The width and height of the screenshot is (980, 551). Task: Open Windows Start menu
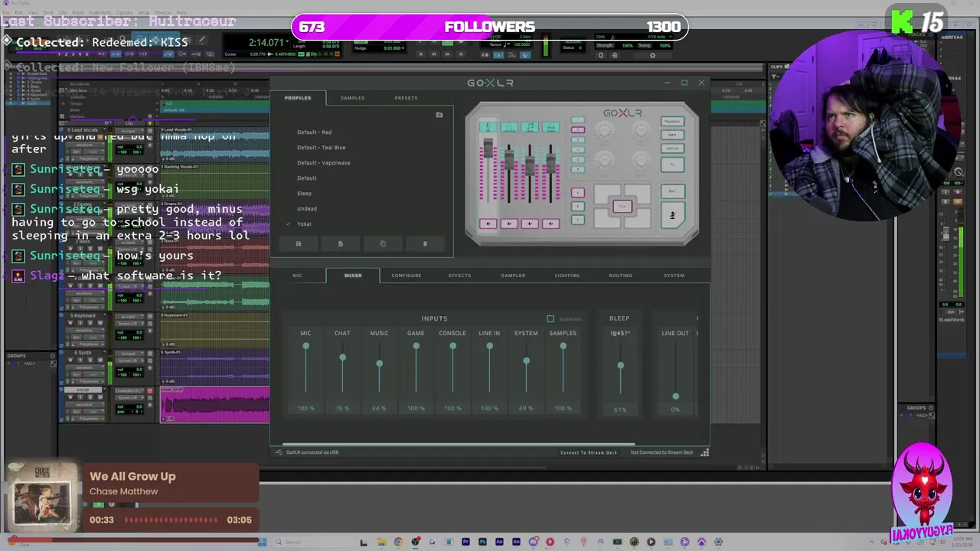click(x=262, y=542)
